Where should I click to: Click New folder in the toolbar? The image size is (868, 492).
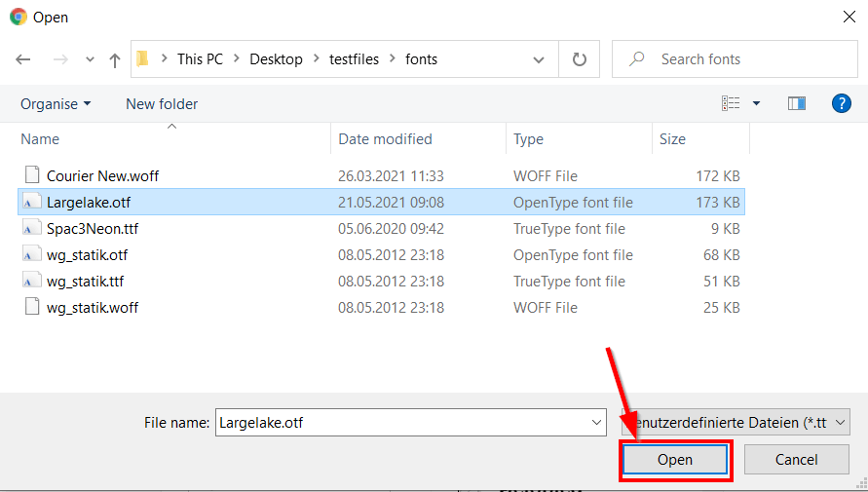coord(162,103)
